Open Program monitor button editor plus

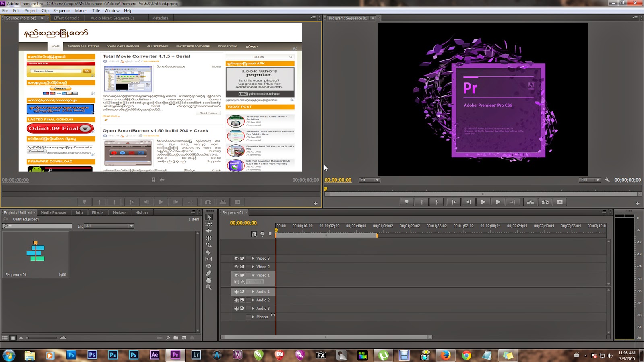[637, 203]
